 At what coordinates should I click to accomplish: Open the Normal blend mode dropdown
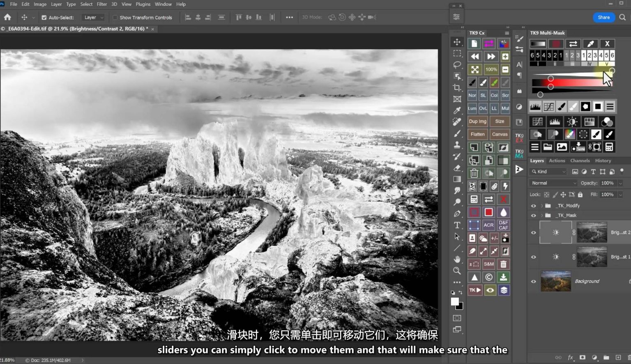(553, 183)
